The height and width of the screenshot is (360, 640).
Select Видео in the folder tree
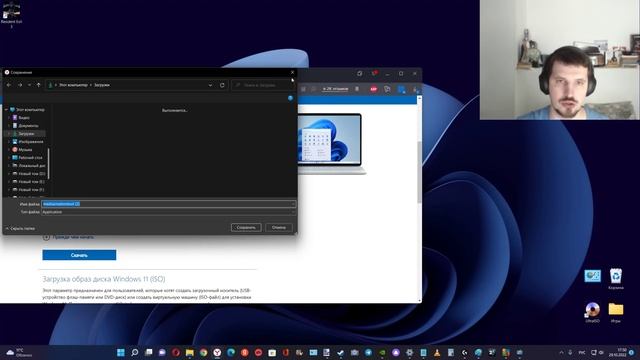(x=24, y=118)
